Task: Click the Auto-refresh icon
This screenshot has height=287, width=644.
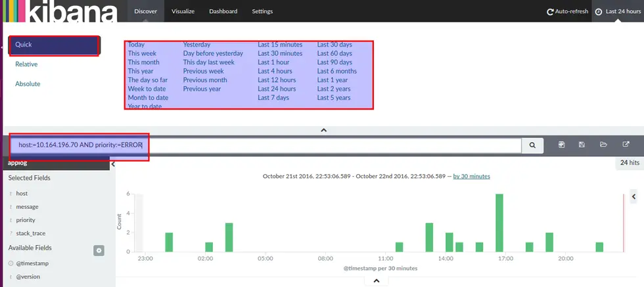Action: (551, 12)
